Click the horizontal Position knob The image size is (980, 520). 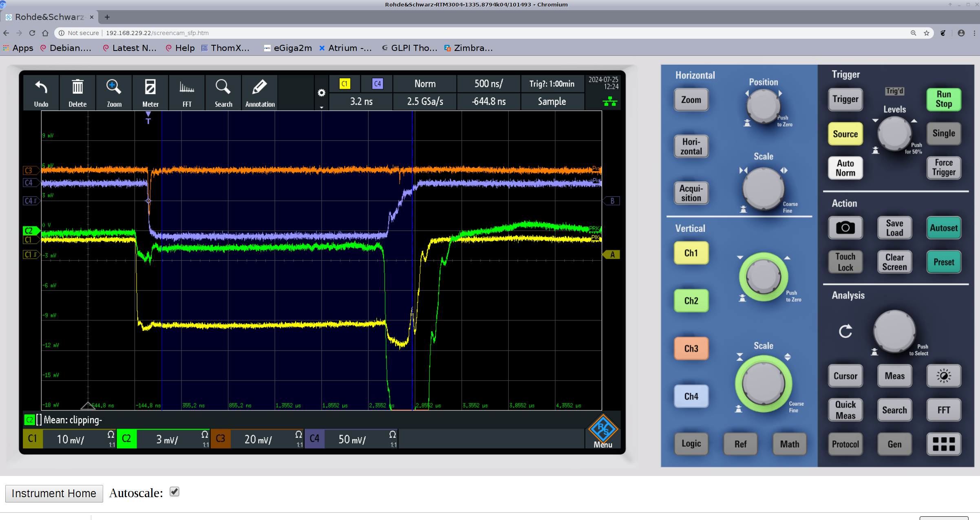coord(763,106)
